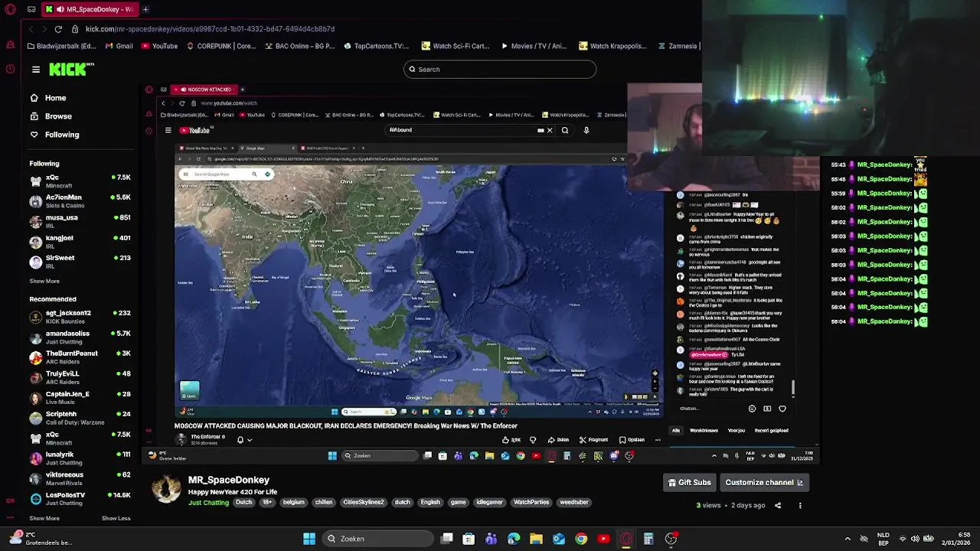Image resolution: width=980 pixels, height=551 pixels.
Task: Open sgt_jackson12's recommended channel
Action: pos(80,317)
